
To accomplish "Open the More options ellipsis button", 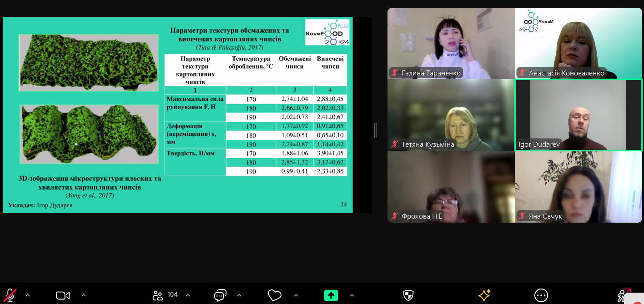I will point(541,295).
